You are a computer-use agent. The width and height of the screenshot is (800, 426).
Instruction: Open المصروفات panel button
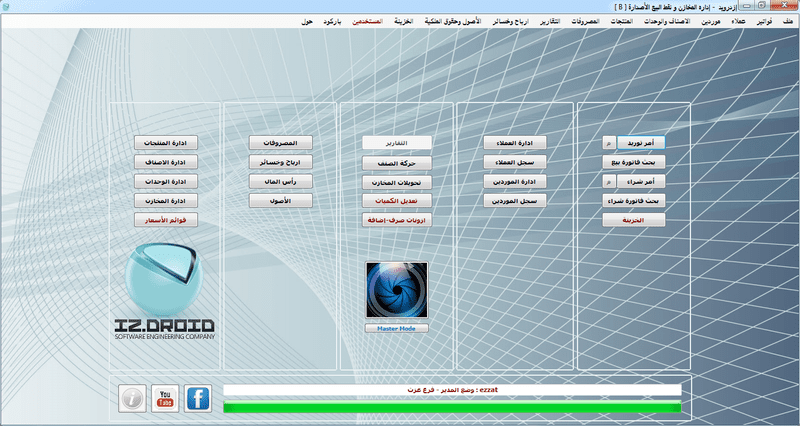281,143
